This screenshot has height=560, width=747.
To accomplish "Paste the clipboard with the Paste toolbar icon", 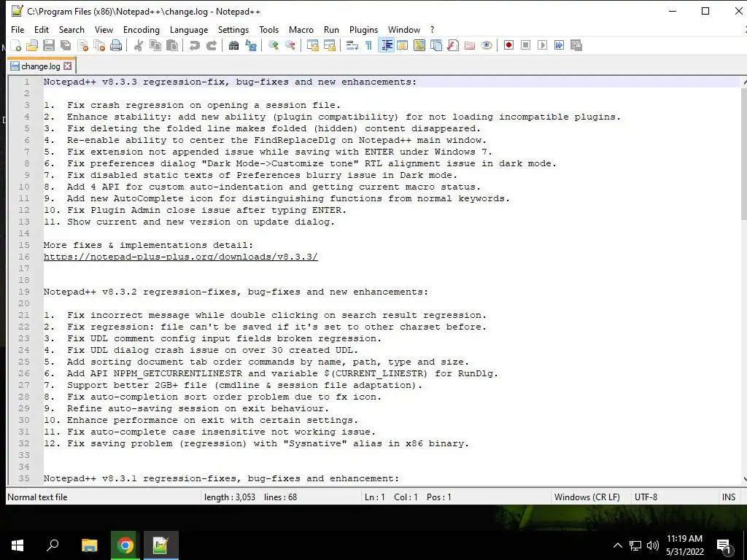I will [172, 45].
